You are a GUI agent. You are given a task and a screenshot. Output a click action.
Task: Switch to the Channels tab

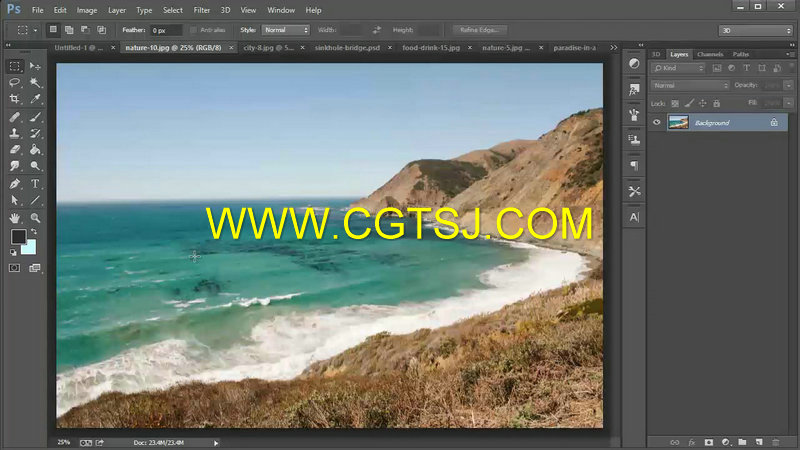coord(710,54)
